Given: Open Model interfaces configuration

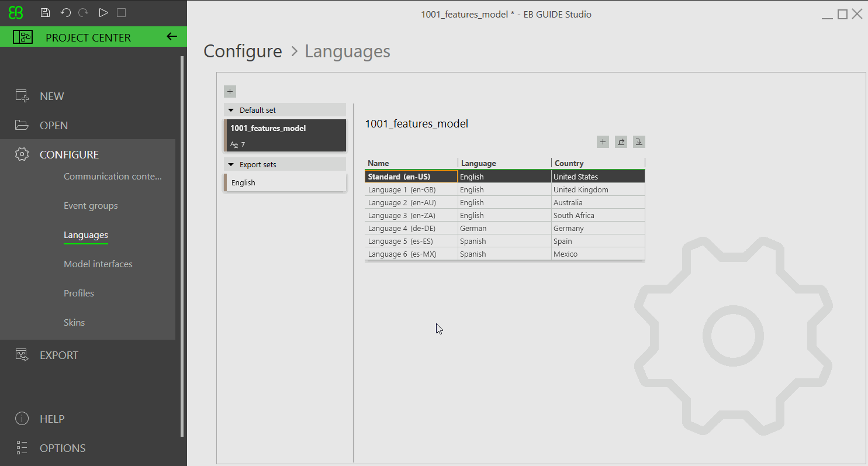Looking at the screenshot, I should [x=98, y=264].
